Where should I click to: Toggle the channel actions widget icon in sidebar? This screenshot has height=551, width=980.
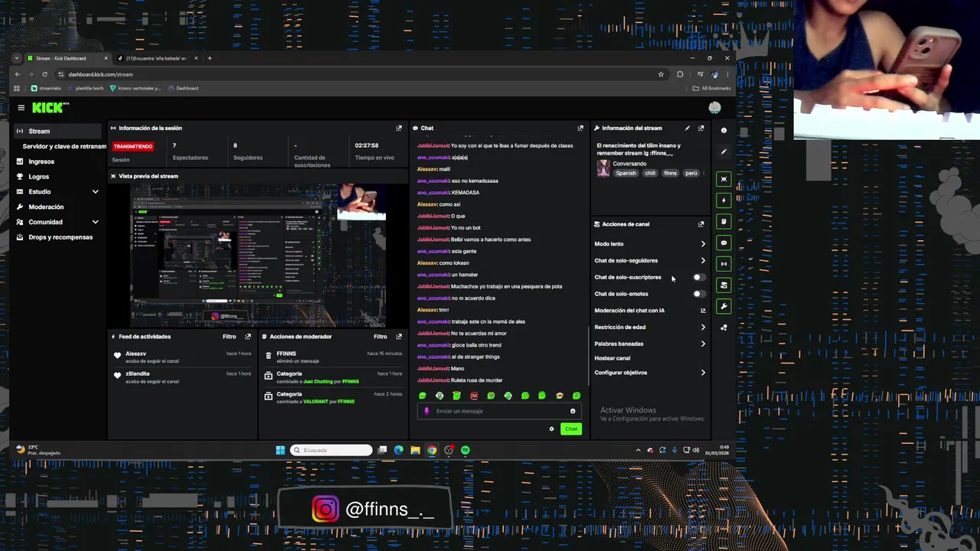[724, 285]
